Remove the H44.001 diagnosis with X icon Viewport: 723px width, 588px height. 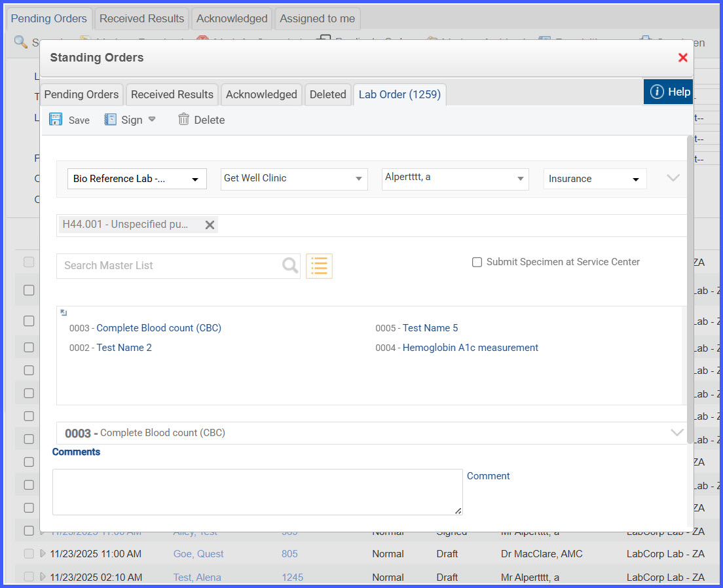[x=210, y=225]
